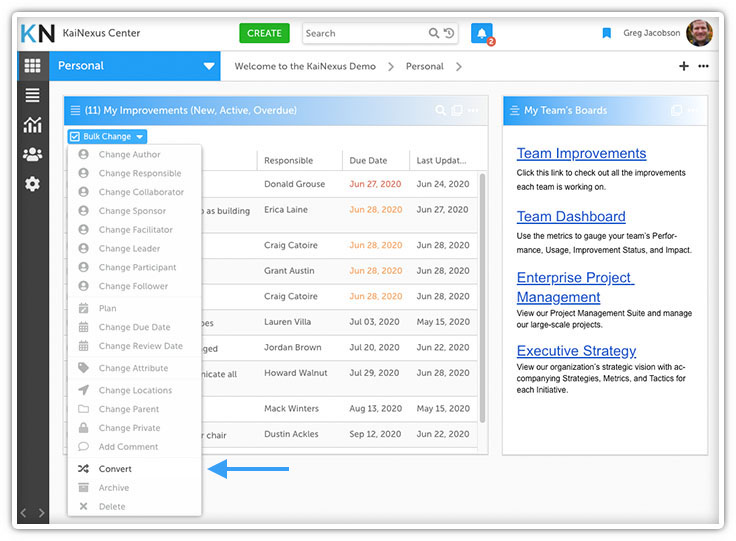Click the improvements list vertical scrollbar
The image size is (736, 541).
click(x=482, y=297)
